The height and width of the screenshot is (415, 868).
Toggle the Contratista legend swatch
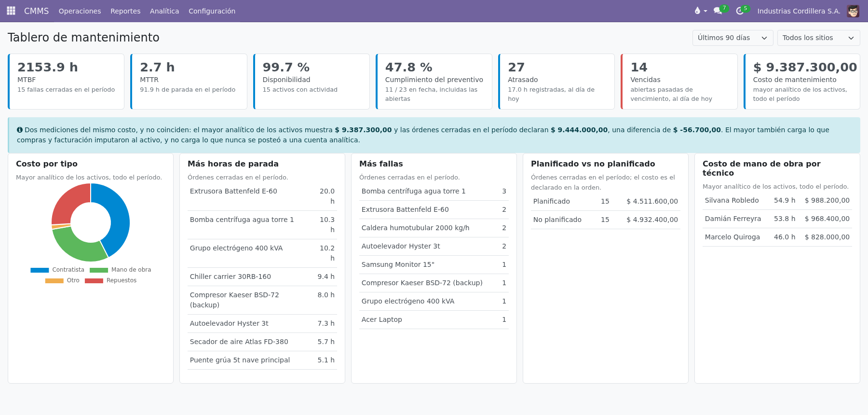[x=40, y=270]
